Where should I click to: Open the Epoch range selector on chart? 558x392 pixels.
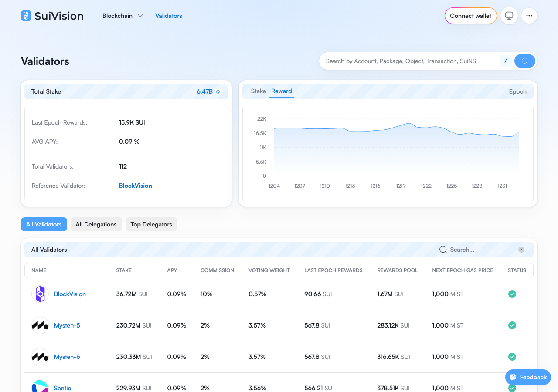pos(518,91)
